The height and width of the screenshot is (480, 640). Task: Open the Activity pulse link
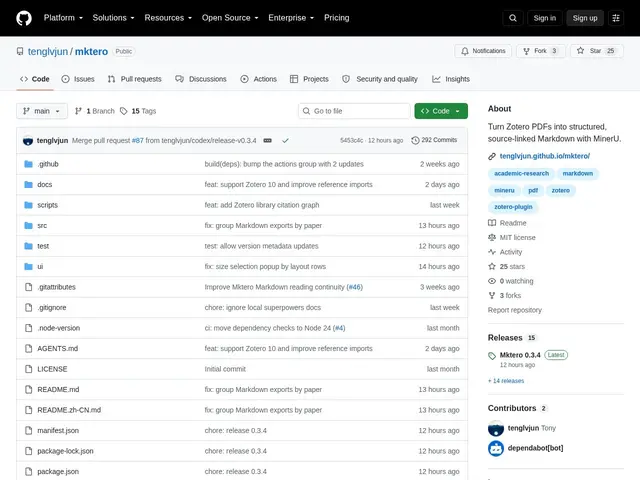point(505,252)
